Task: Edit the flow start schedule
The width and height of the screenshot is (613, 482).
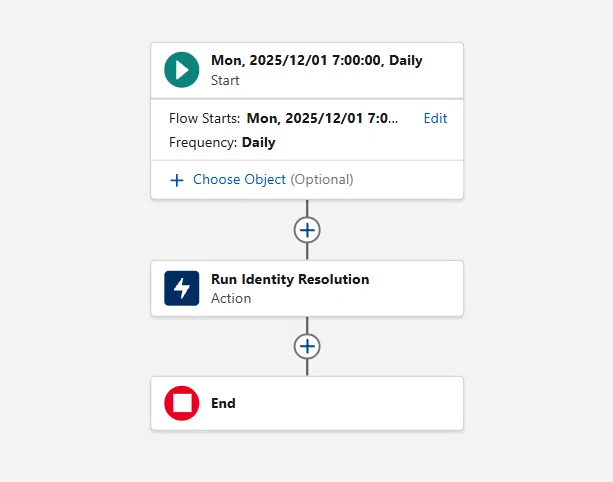Action: 435,118
